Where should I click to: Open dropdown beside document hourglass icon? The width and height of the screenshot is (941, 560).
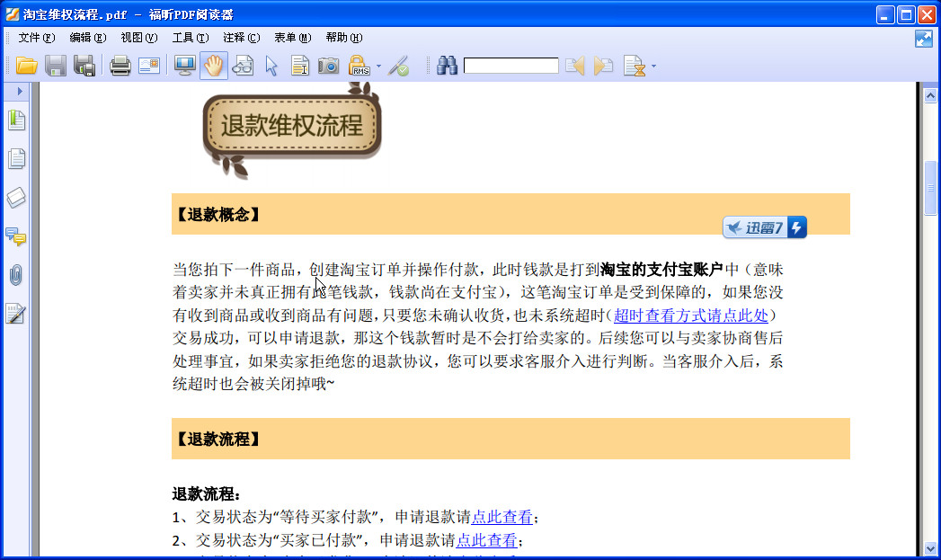(x=653, y=66)
